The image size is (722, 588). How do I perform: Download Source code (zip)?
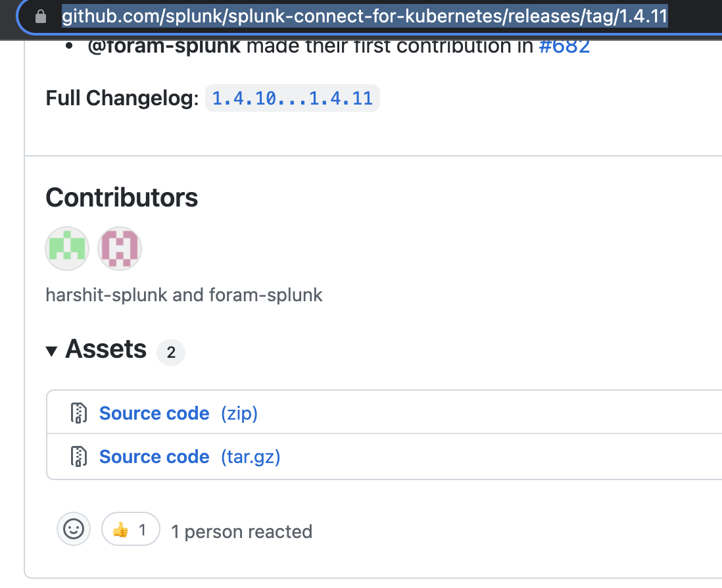179,413
